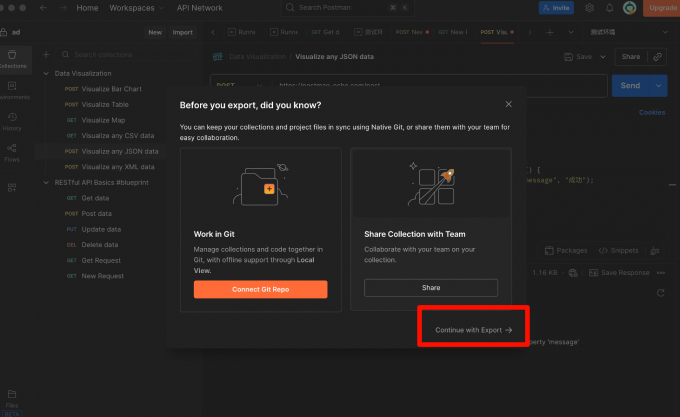Create new collection with plus icon
Image resolution: width=680 pixels, height=417 pixels.
tap(46, 55)
